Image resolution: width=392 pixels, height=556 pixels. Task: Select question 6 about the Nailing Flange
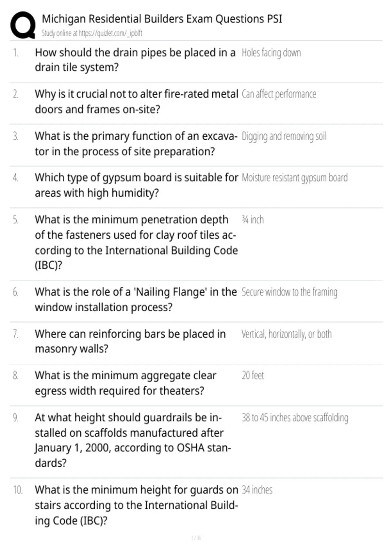pos(136,299)
